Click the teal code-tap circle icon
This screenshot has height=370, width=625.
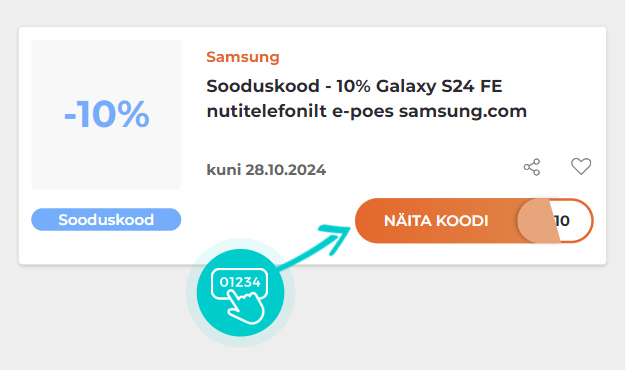(240, 293)
